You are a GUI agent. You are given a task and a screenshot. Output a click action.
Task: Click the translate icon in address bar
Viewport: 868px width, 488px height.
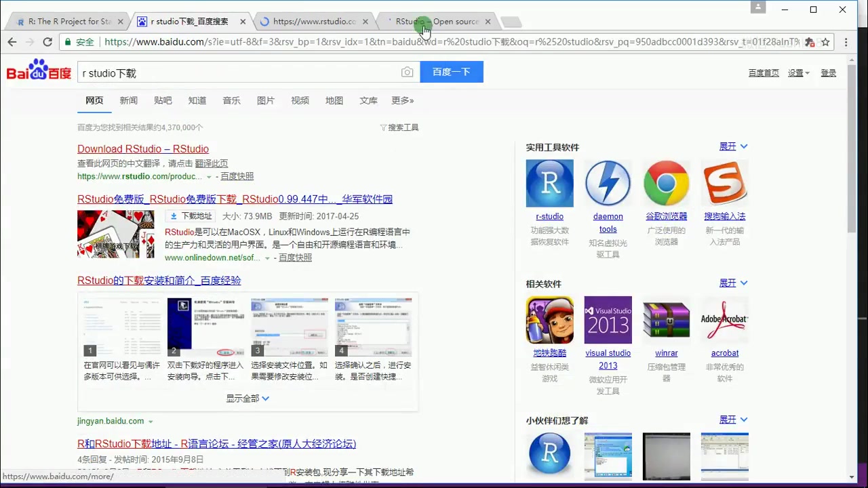(x=809, y=42)
